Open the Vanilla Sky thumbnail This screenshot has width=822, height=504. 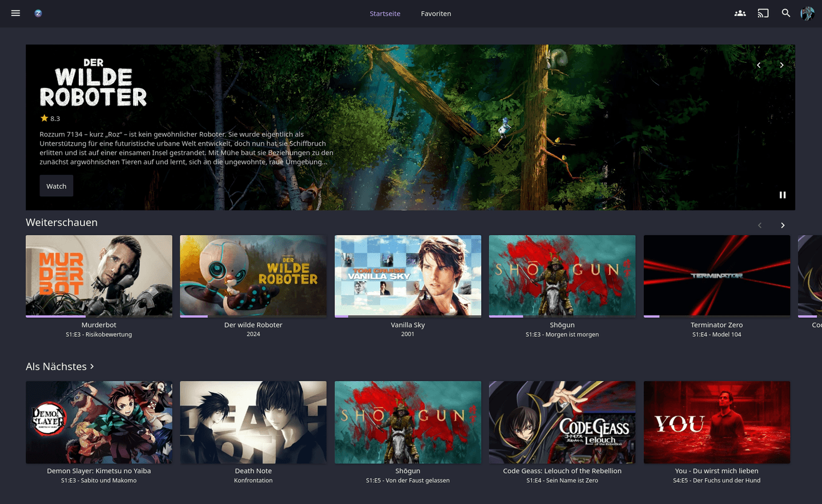[408, 276]
